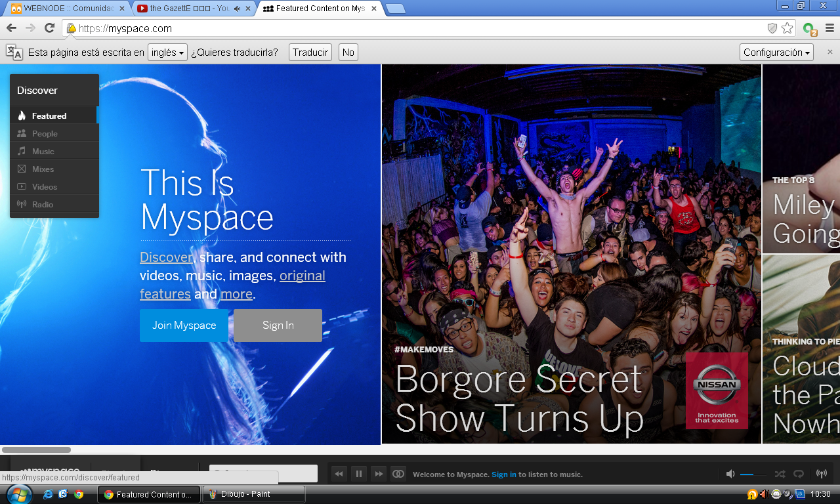Skip to previous track in player
This screenshot has height=504, width=840.
tap(339, 474)
